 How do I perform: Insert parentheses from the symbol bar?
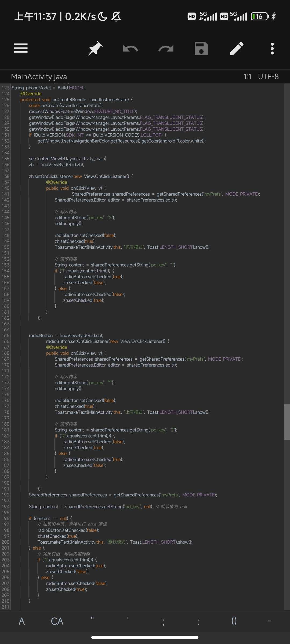click(x=234, y=621)
